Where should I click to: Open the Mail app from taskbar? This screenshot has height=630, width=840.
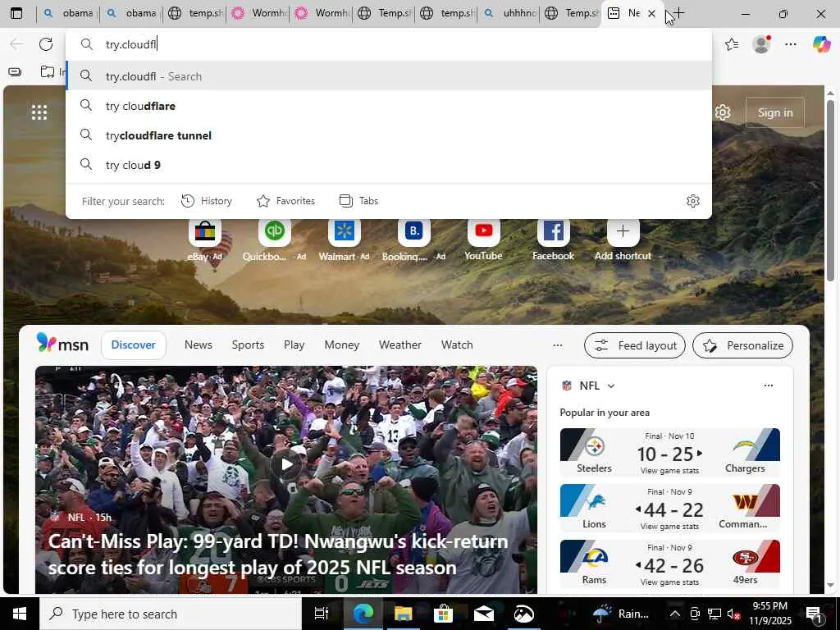[x=484, y=614]
